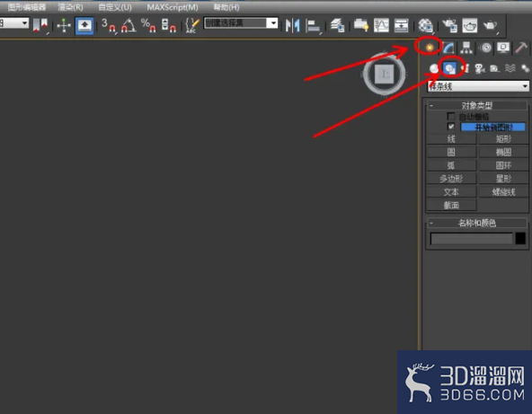
Task: Choose the 星形 (Star) shape button
Action: click(503, 179)
